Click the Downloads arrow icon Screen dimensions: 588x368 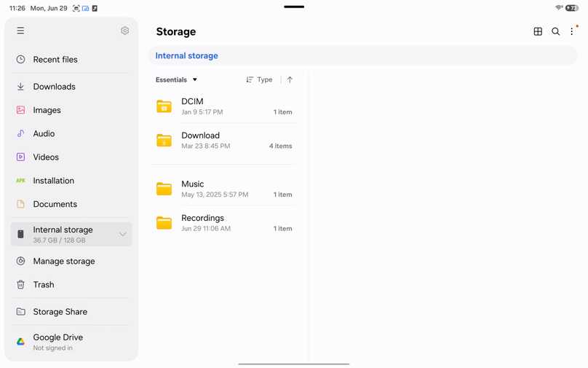coord(20,87)
